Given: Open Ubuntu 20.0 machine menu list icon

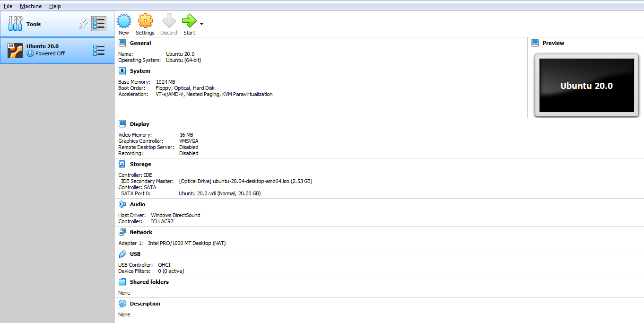Looking at the screenshot, I should tap(99, 50).
